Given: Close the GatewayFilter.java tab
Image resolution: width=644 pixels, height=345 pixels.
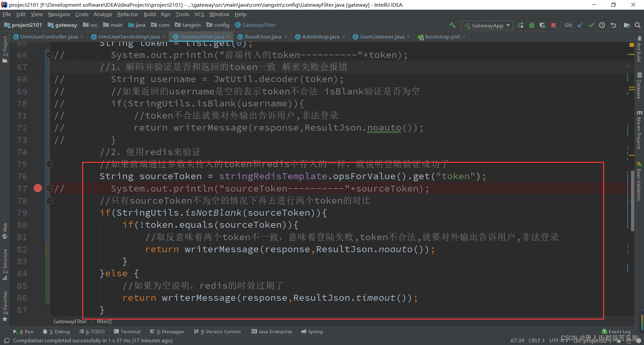Looking at the screenshot, I should [x=228, y=37].
